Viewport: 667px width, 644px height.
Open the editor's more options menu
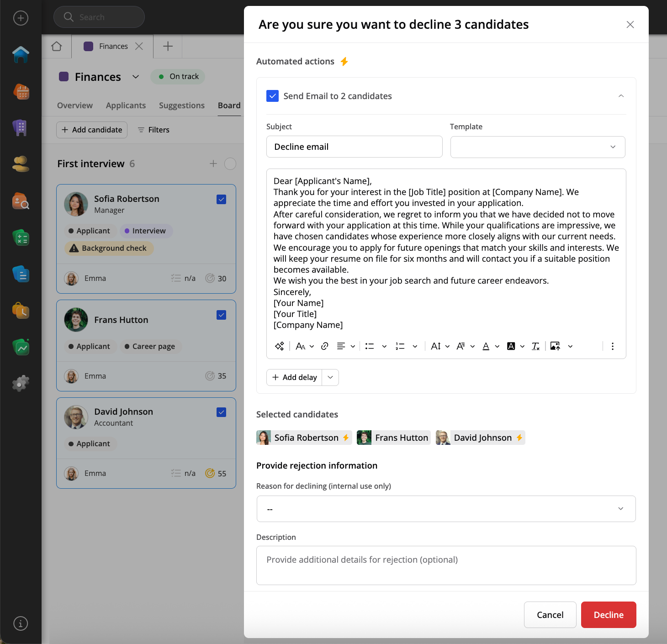tap(612, 346)
